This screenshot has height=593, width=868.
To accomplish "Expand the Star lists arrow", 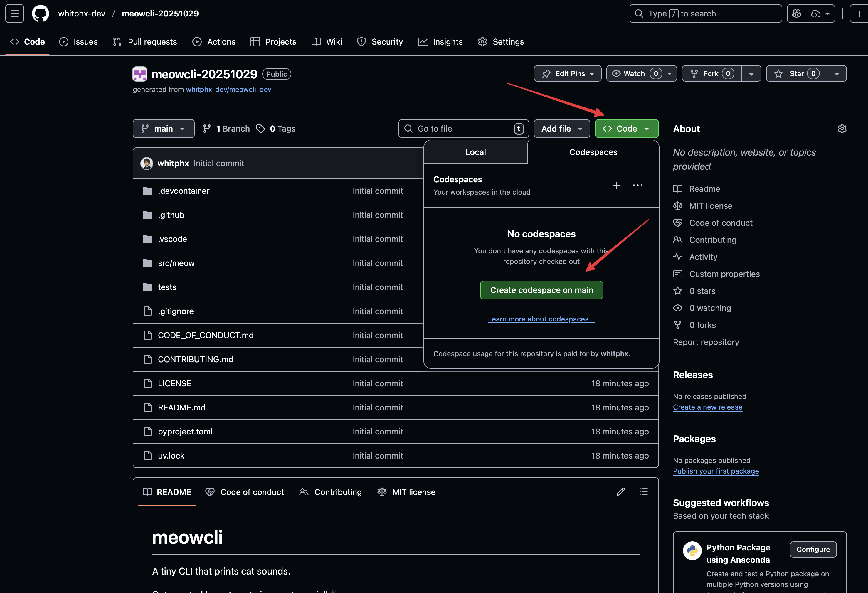I will pos(837,74).
